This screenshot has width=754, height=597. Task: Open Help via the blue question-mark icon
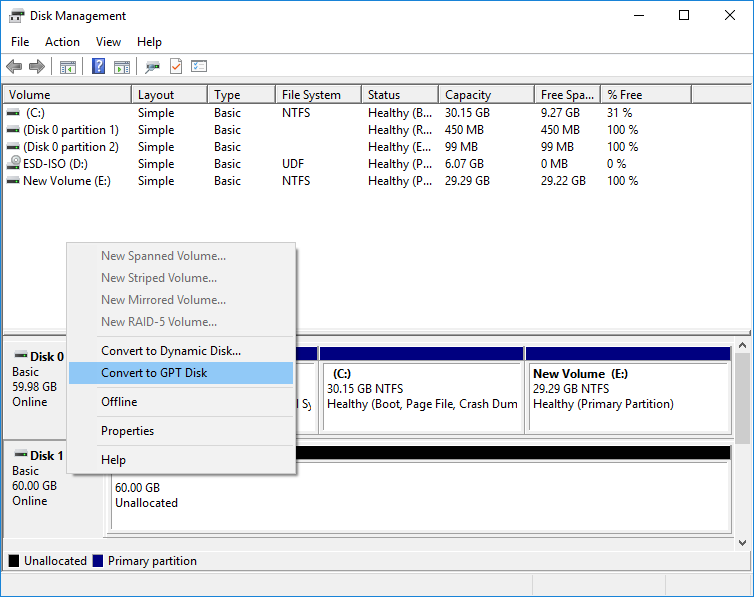(x=99, y=66)
